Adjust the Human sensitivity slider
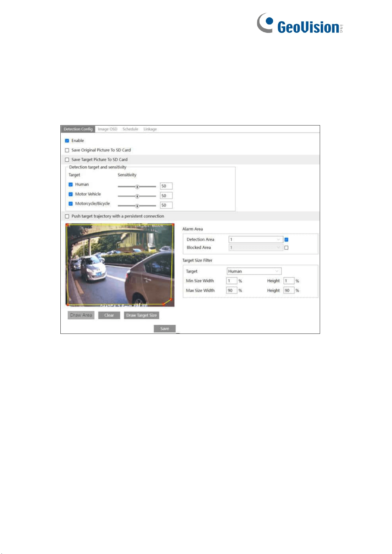The image size is (392, 554). click(x=137, y=186)
